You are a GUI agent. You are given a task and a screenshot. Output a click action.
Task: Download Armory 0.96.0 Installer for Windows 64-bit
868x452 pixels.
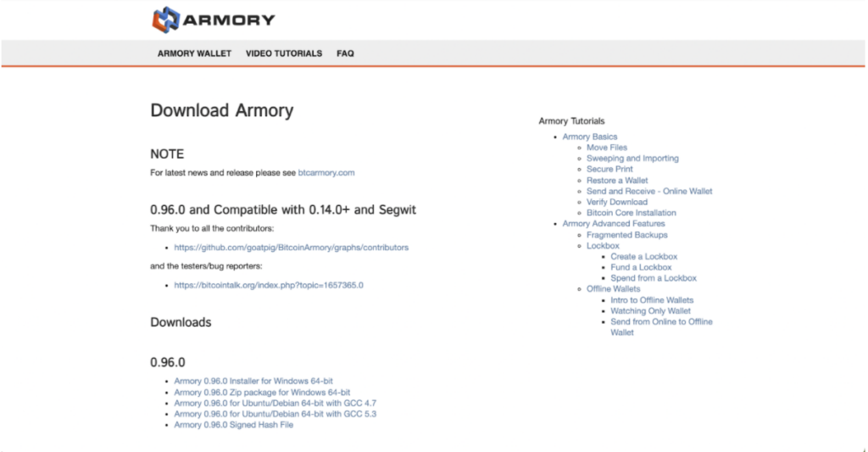coord(253,381)
